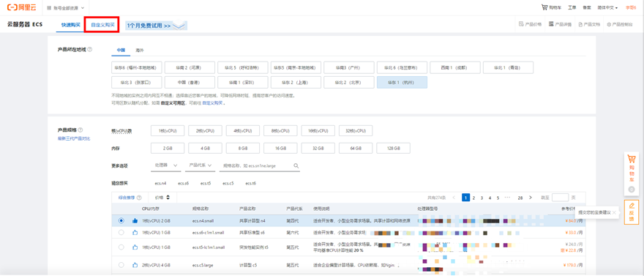Go to pagination page 28
Screen dimensions: 644x276
[520, 198]
